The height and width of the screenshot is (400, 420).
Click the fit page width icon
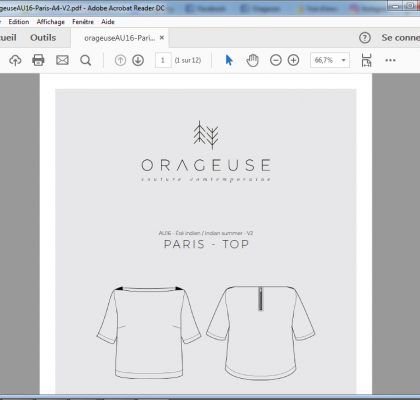pos(366,60)
